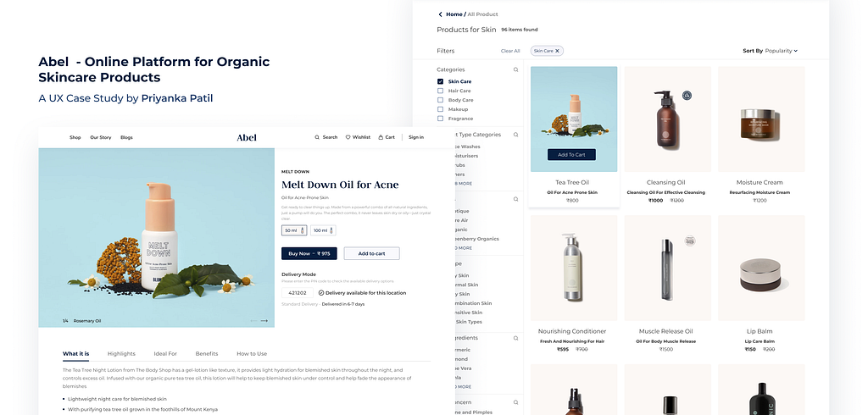Open search in filter listing Greenberry Organics

click(516, 199)
